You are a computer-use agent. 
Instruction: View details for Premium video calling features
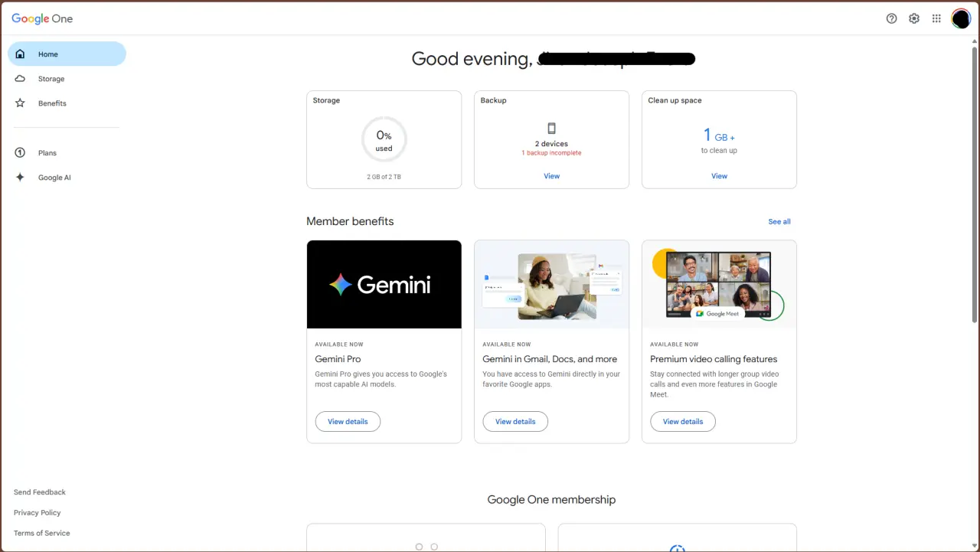(683, 422)
